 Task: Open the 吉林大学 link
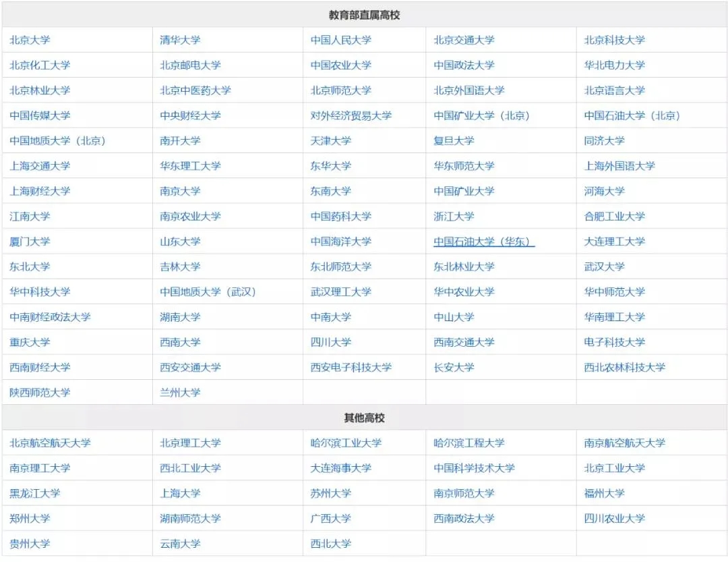click(x=180, y=266)
